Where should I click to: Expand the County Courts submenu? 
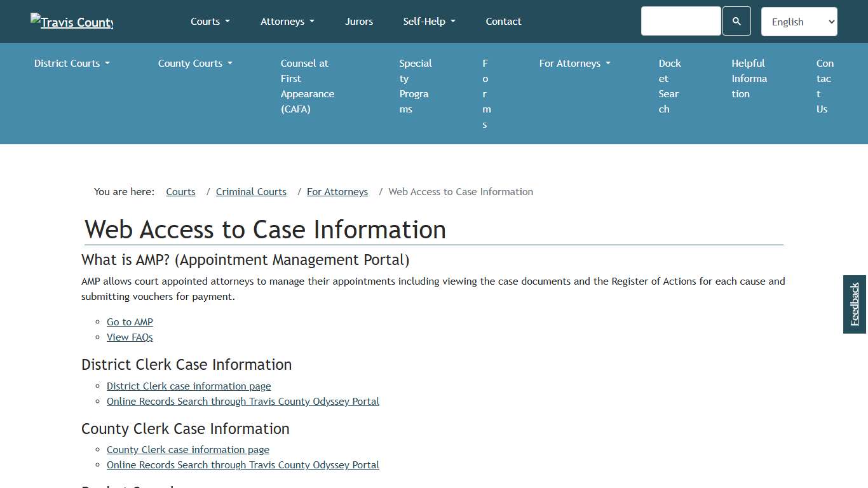click(x=194, y=63)
